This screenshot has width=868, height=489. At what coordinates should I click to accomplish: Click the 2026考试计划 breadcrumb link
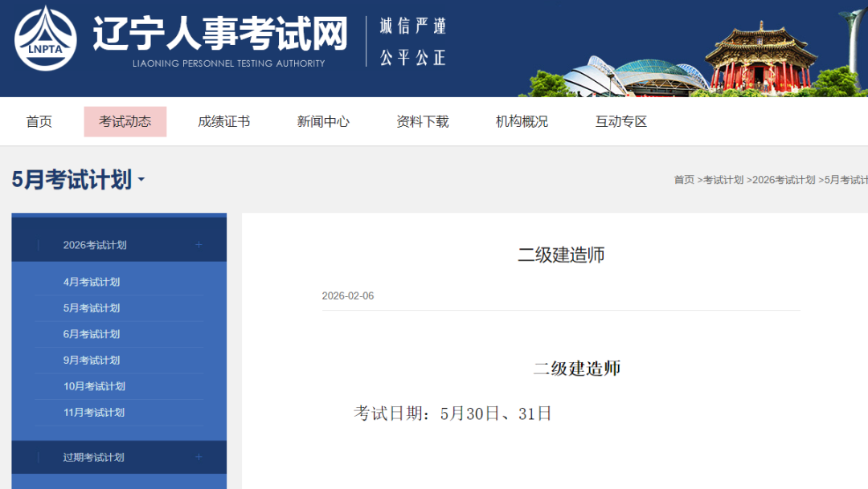[x=784, y=180]
